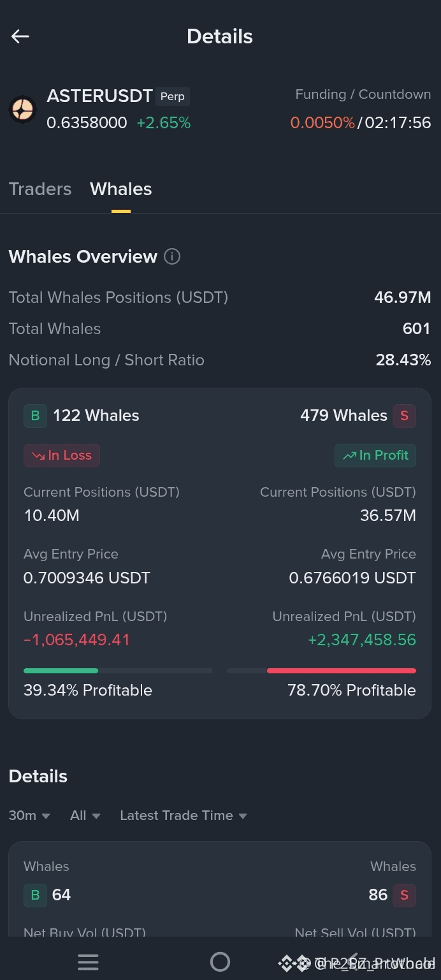Expand the Latest Trade Time sort dropdown
The image size is (441, 980).
coord(184,815)
